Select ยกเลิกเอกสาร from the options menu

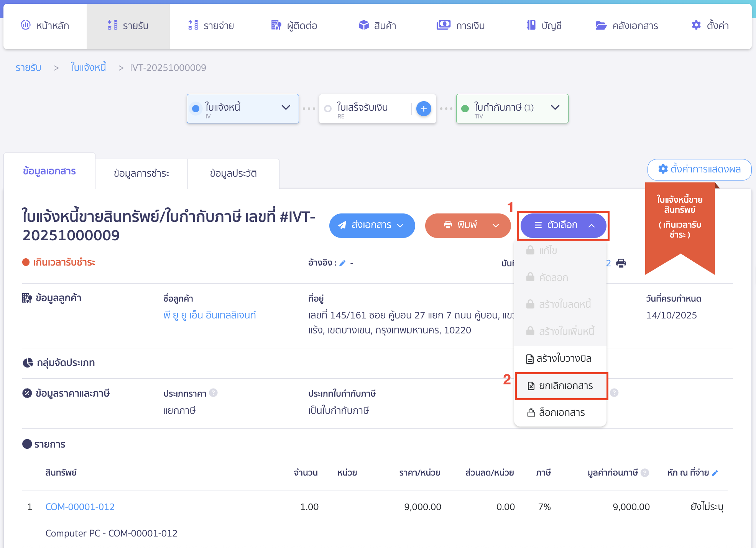561,386
